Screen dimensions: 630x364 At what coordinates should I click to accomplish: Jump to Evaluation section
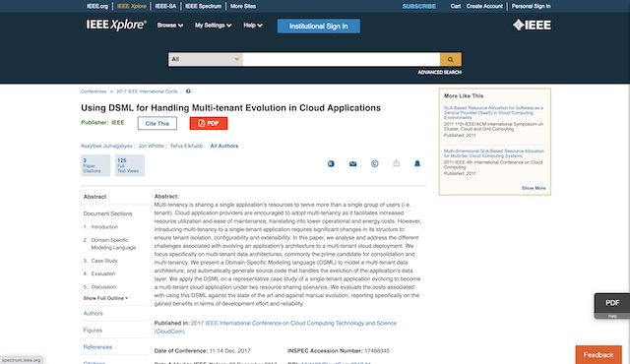(102, 273)
